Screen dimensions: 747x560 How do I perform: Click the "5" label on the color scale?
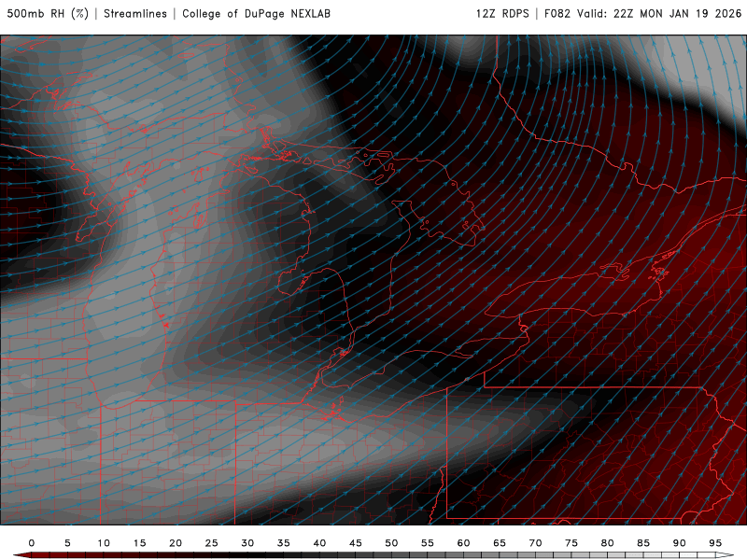(x=67, y=543)
